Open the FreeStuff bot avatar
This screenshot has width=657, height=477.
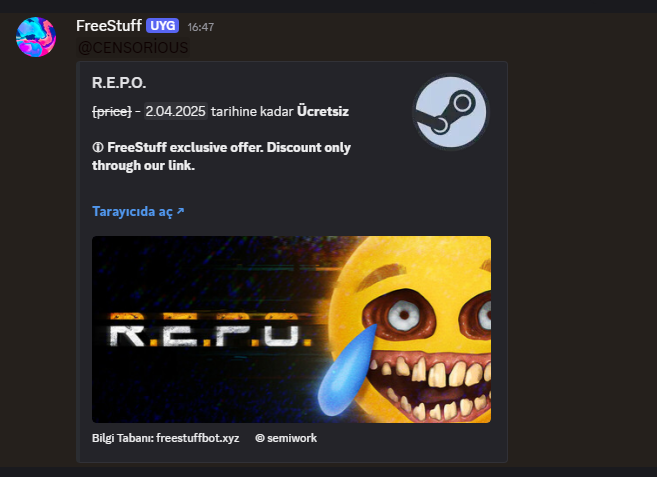click(36, 37)
